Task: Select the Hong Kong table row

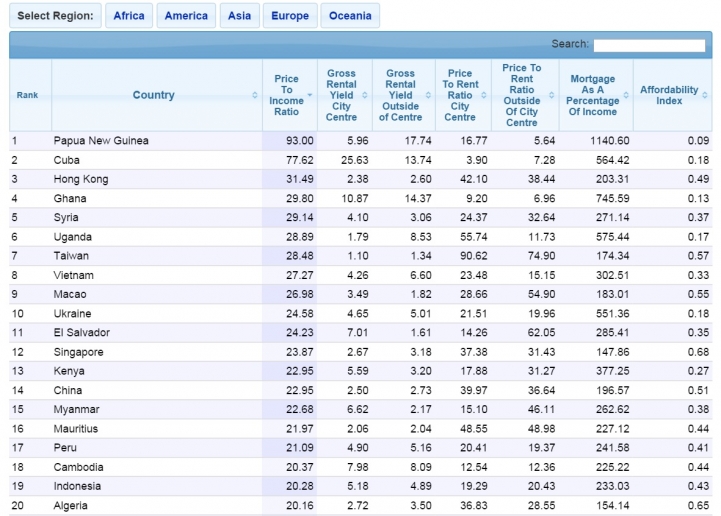Action: point(360,179)
